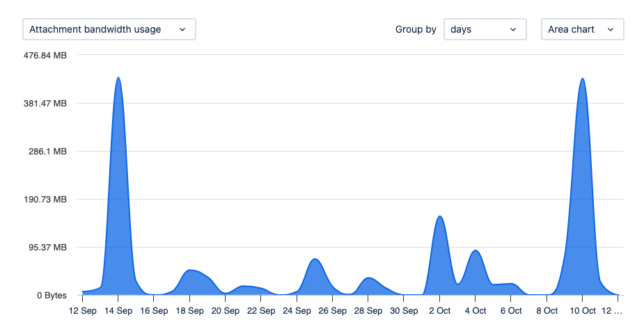Click the 12 Sep x-axis label
Screen dimensions: 644x329
83,311
